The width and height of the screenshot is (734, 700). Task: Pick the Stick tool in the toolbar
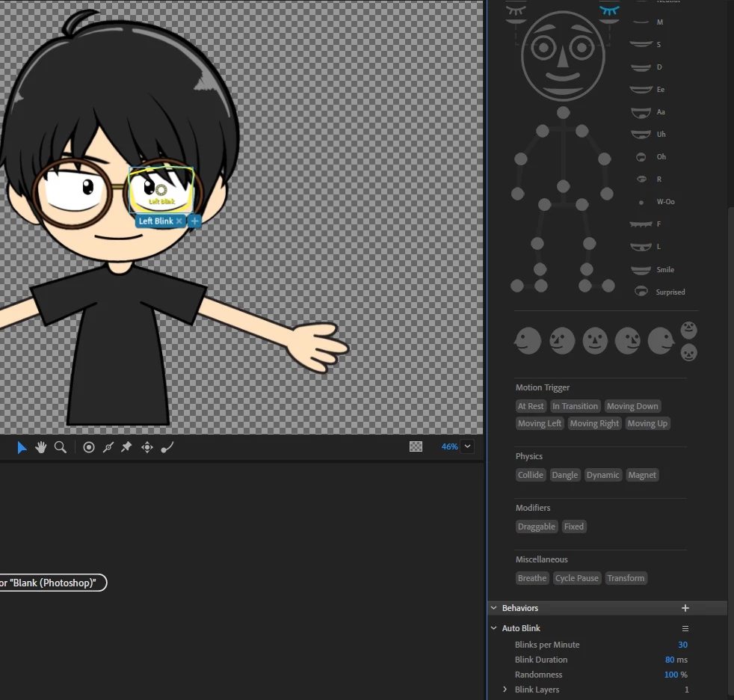click(108, 447)
